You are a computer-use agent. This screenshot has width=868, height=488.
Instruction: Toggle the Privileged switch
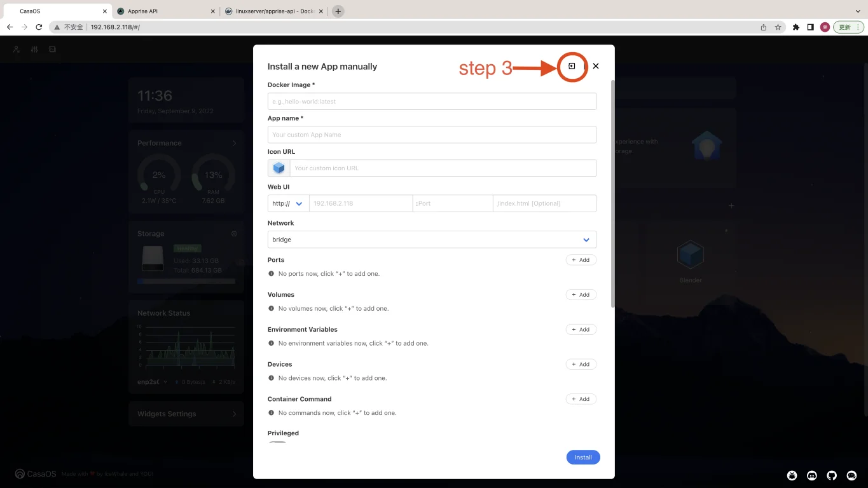coord(278,443)
